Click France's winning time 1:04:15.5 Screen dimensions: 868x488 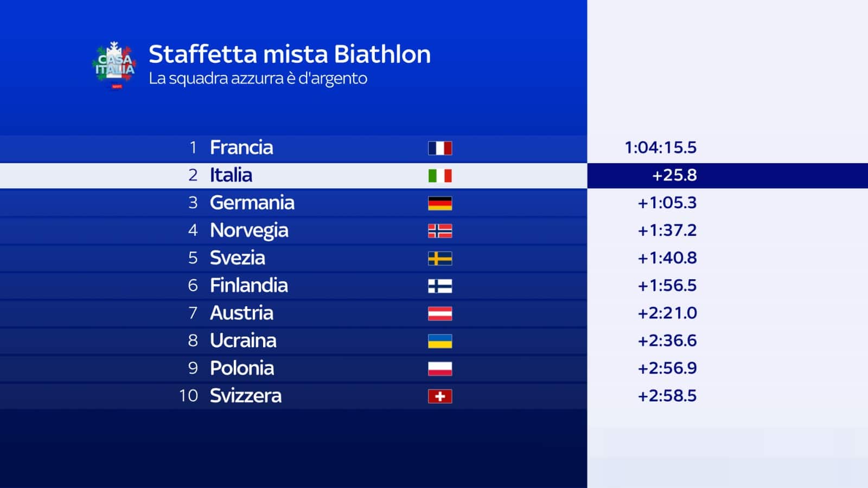[x=660, y=147]
